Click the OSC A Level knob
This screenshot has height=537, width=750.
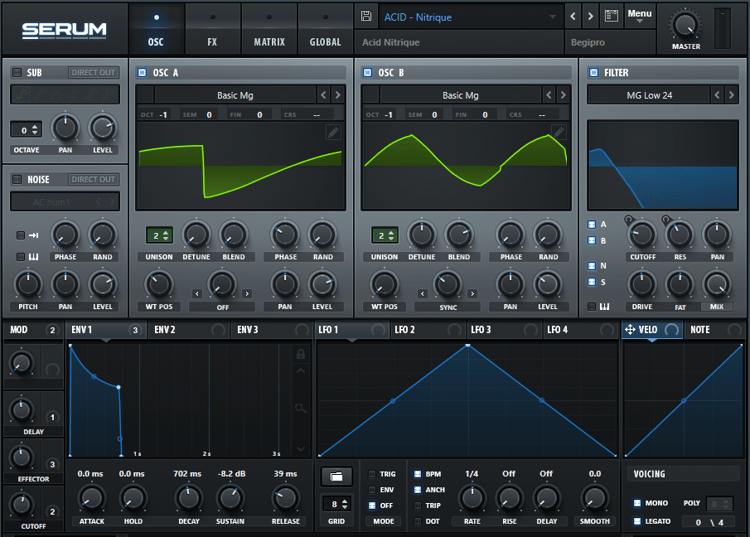click(322, 284)
